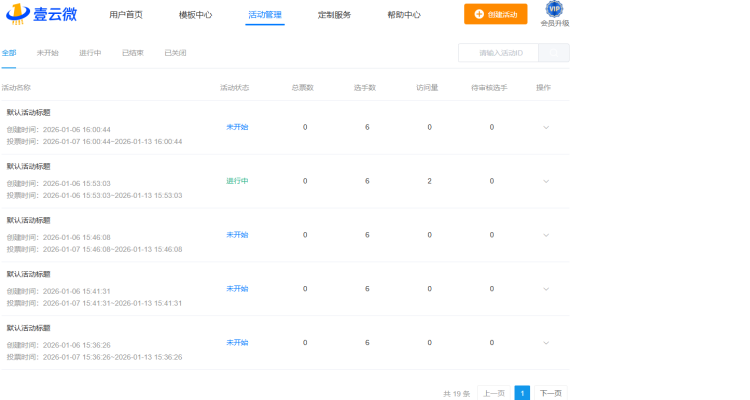Switch to the 进行中 filter tab

(x=90, y=52)
